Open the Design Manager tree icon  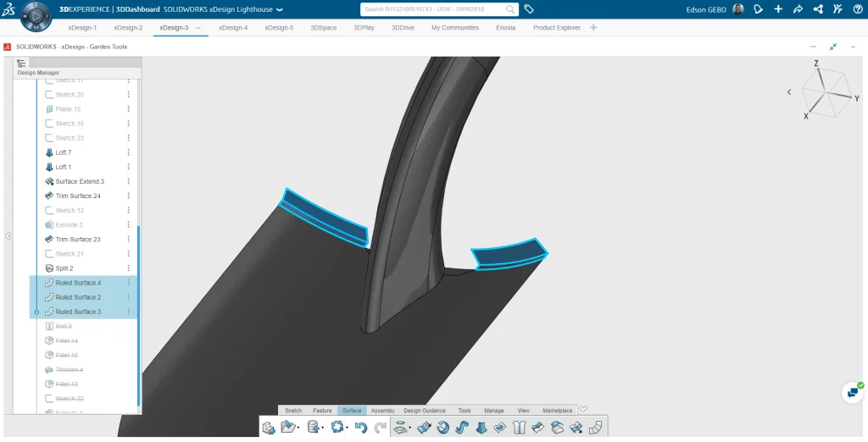click(x=22, y=64)
